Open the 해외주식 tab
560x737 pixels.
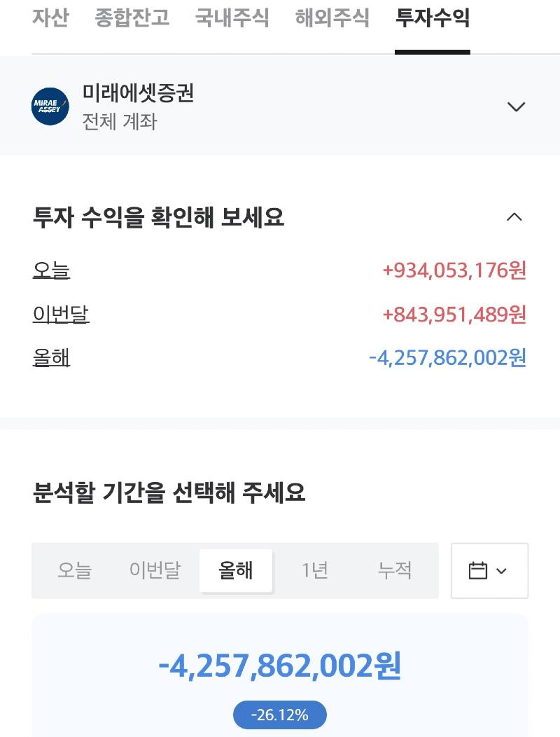coord(332,18)
